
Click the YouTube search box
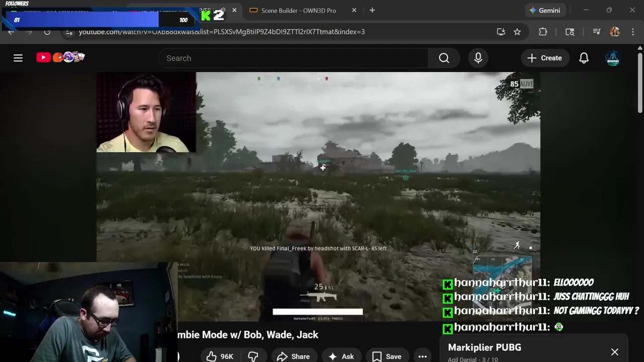pyautogui.click(x=293, y=58)
